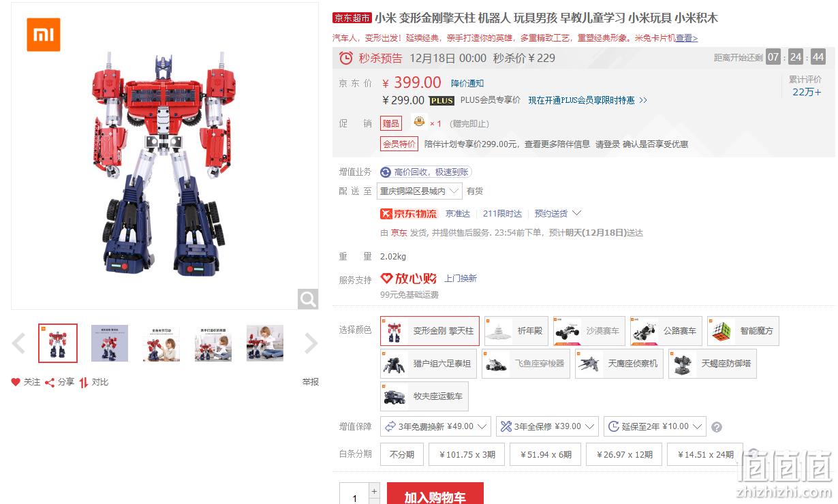Select the 智能魔方 option
This screenshot has width=838, height=504.
pyautogui.click(x=743, y=331)
